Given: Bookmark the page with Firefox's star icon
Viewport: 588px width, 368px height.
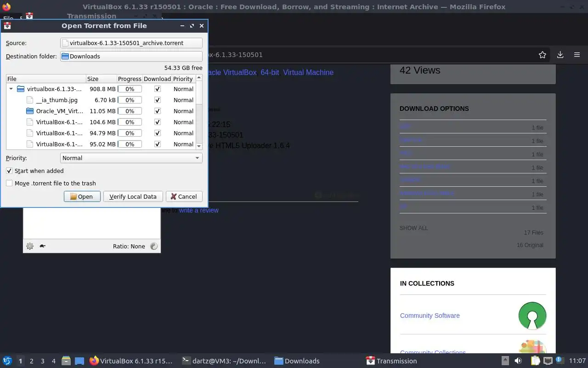Looking at the screenshot, I should click(x=543, y=55).
